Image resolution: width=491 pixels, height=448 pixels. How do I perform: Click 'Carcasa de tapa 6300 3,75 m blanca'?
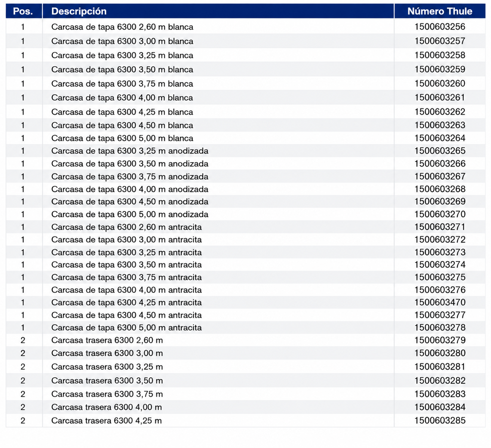[x=122, y=84]
